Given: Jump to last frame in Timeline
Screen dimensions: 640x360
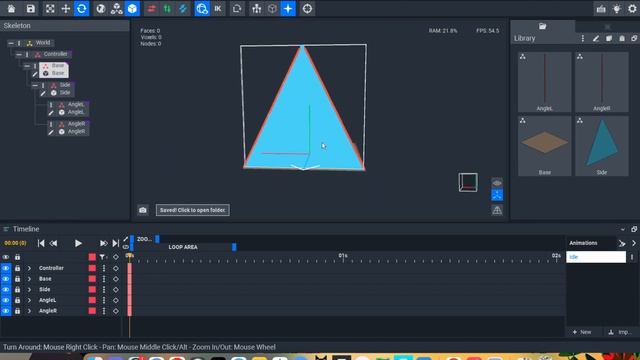Looking at the screenshot, I should [x=116, y=243].
